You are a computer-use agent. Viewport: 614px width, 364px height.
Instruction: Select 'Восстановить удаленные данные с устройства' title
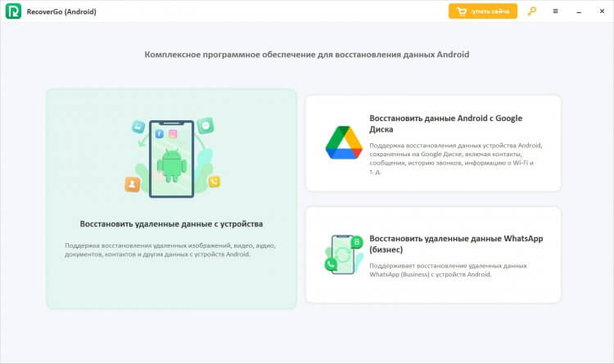(x=172, y=224)
